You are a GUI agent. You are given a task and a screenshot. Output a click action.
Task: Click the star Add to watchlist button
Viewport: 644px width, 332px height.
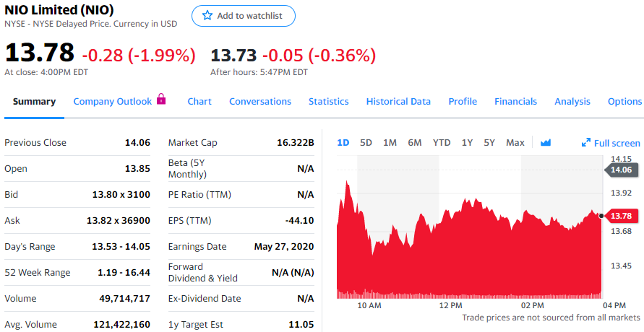pos(243,16)
